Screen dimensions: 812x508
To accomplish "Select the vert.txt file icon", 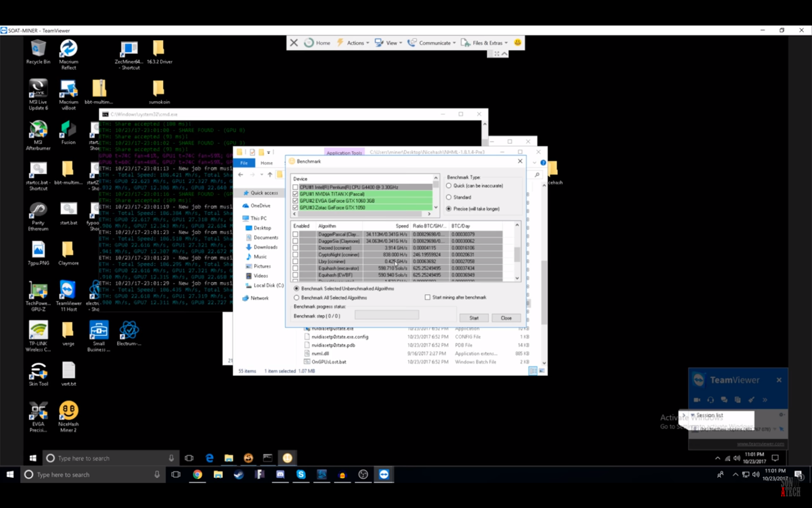I will point(69,374).
